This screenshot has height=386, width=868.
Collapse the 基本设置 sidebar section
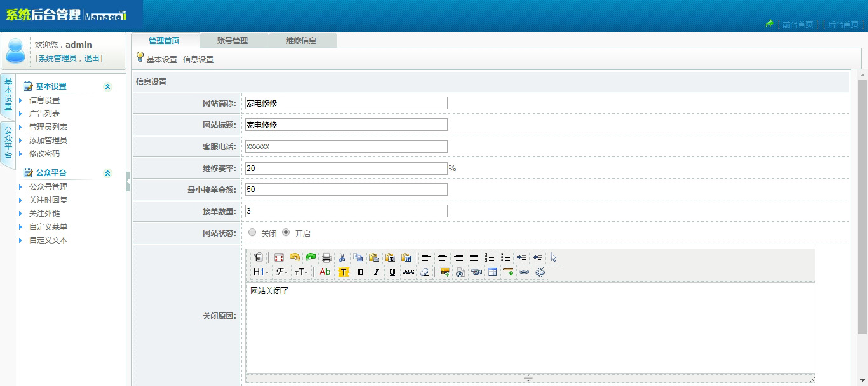(x=107, y=86)
